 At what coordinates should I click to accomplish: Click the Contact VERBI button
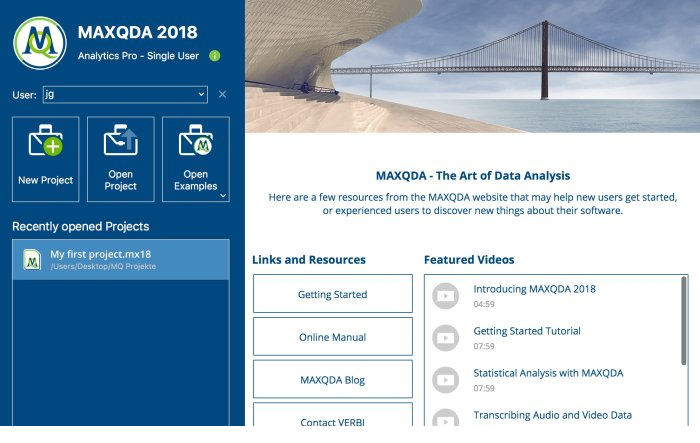pyautogui.click(x=332, y=418)
